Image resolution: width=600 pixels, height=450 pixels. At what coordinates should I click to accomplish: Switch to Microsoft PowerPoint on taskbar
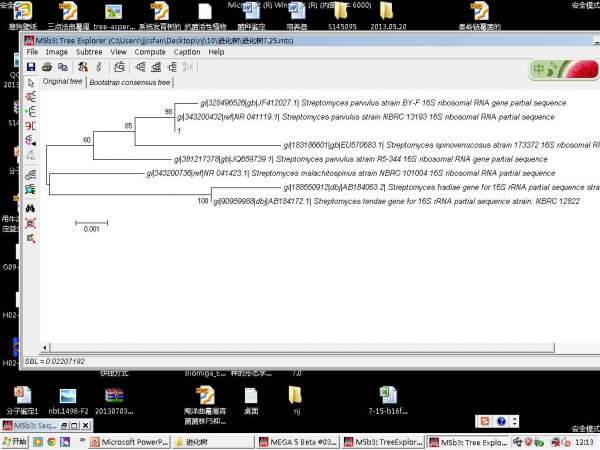tap(129, 442)
